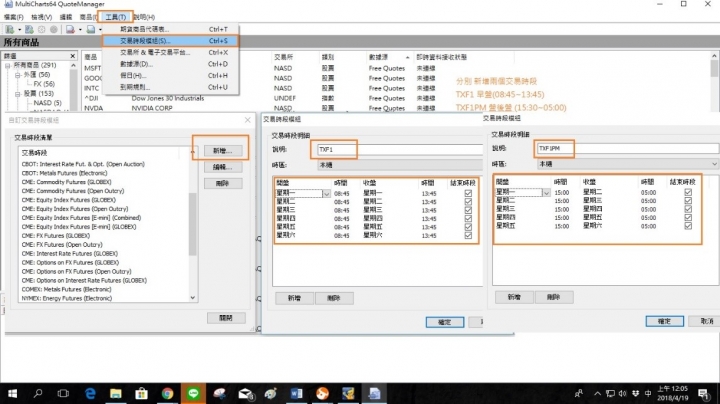Image resolution: width=720 pixels, height=404 pixels.
Task: Open the 星期一 weekday dropdown in TXF1PM table
Action: point(546,193)
